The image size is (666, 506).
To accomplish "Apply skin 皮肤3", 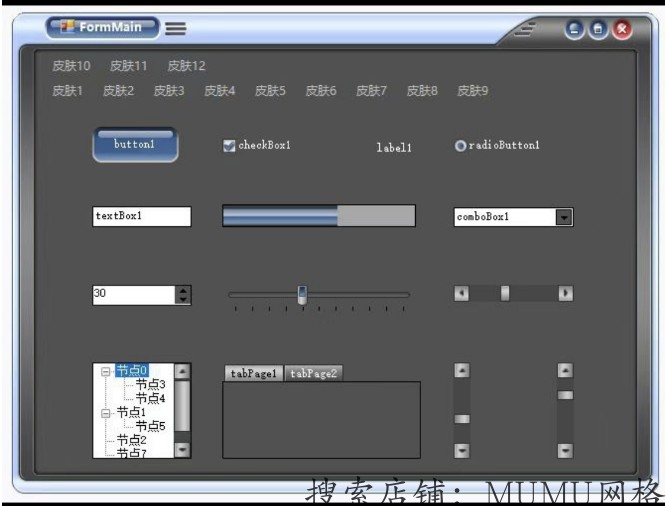I will click(x=169, y=90).
